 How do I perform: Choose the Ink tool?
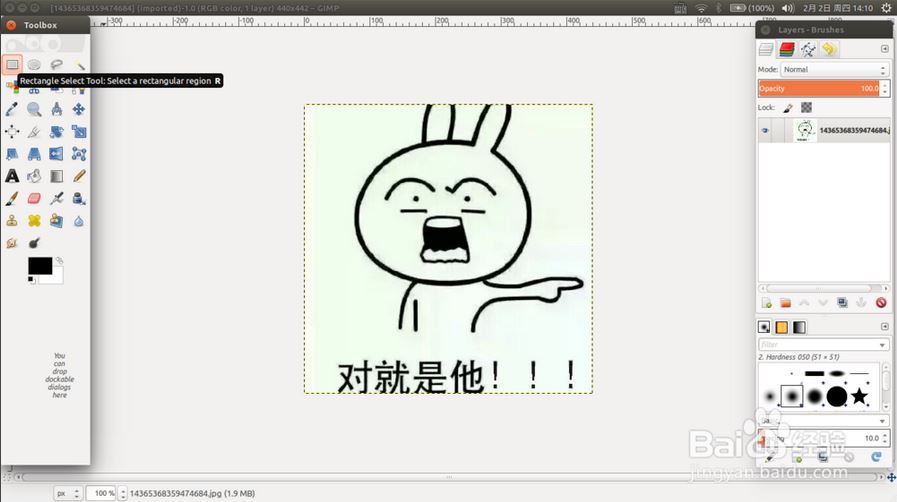tap(79, 198)
